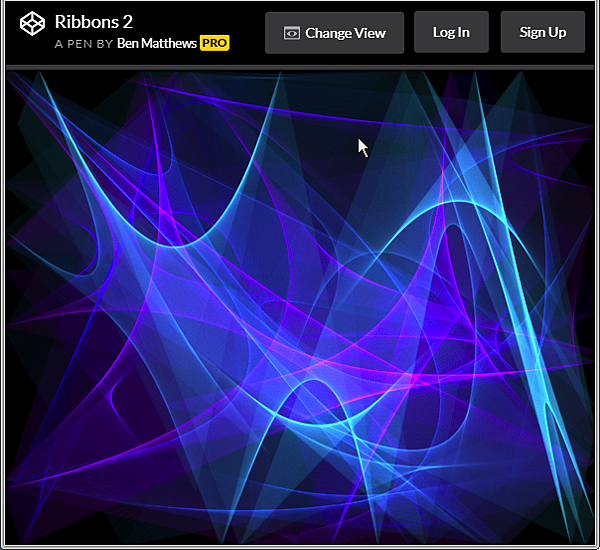Click the Ribbons animation canvas
Viewport: 600px width, 550px height.
[x=300, y=307]
